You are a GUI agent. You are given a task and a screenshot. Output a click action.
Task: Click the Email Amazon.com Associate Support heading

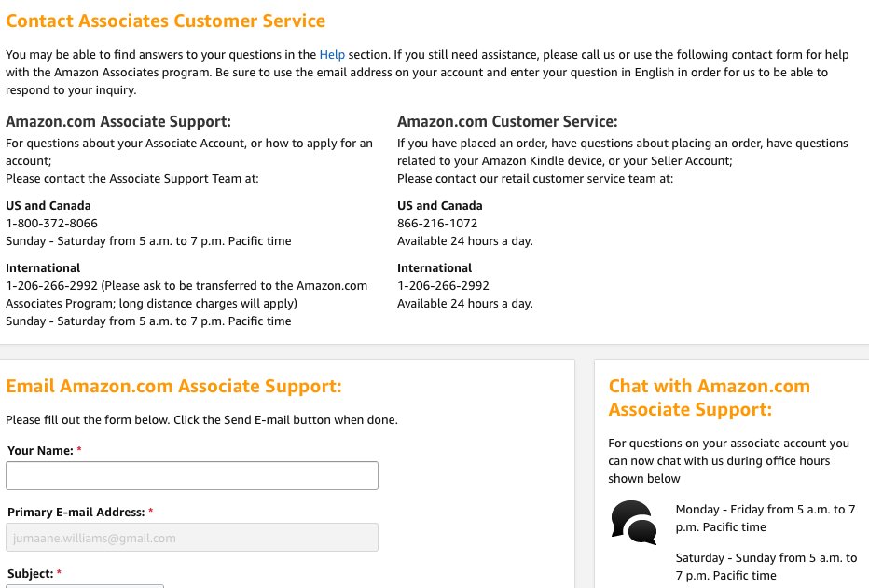point(173,386)
